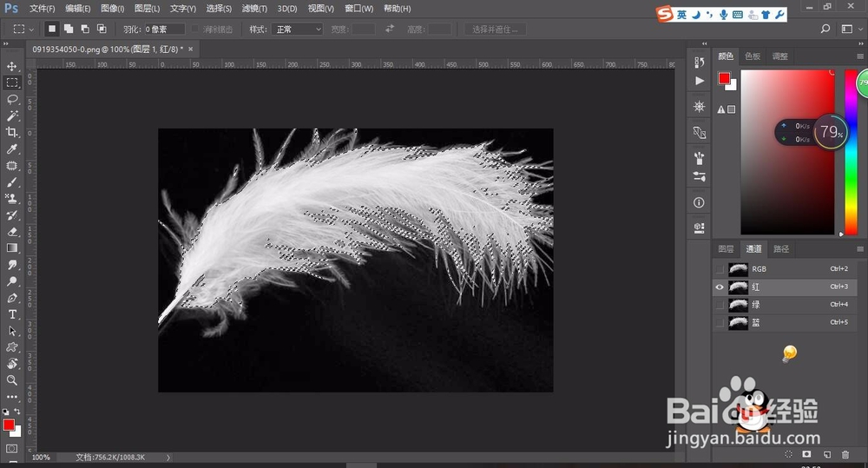Click the search magnifier icon
The height and width of the screenshot is (468, 868).
pyautogui.click(x=825, y=29)
